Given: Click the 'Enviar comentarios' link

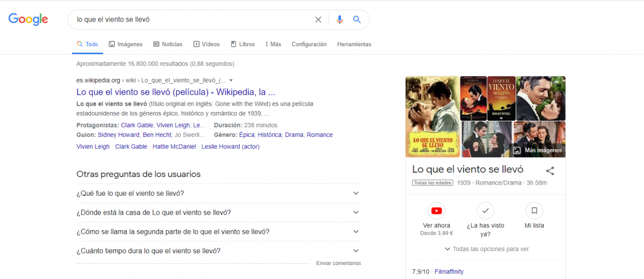Looking at the screenshot, I should pos(339,263).
